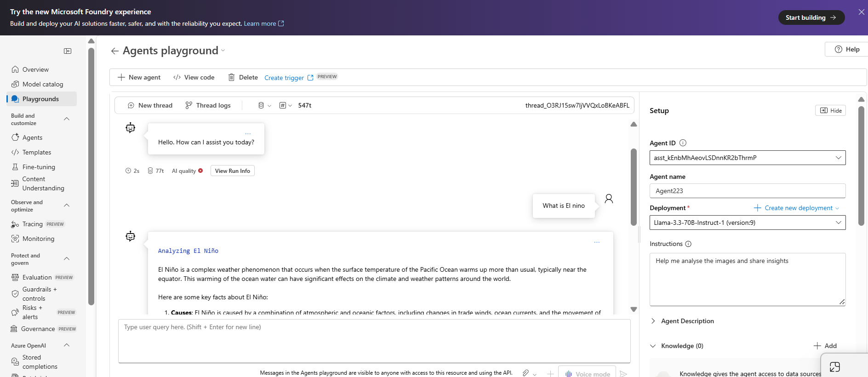Hide the Setup panel
This screenshot has height=377, width=868.
tap(830, 110)
